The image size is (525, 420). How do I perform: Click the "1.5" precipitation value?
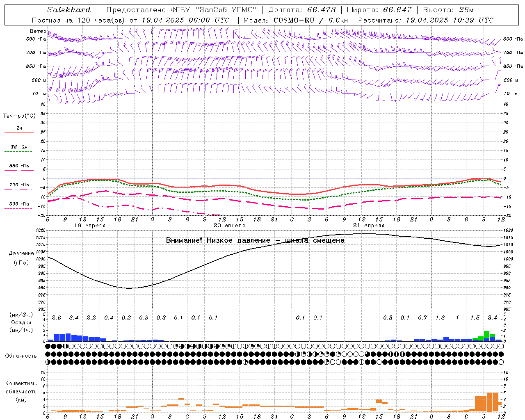tap(475, 317)
